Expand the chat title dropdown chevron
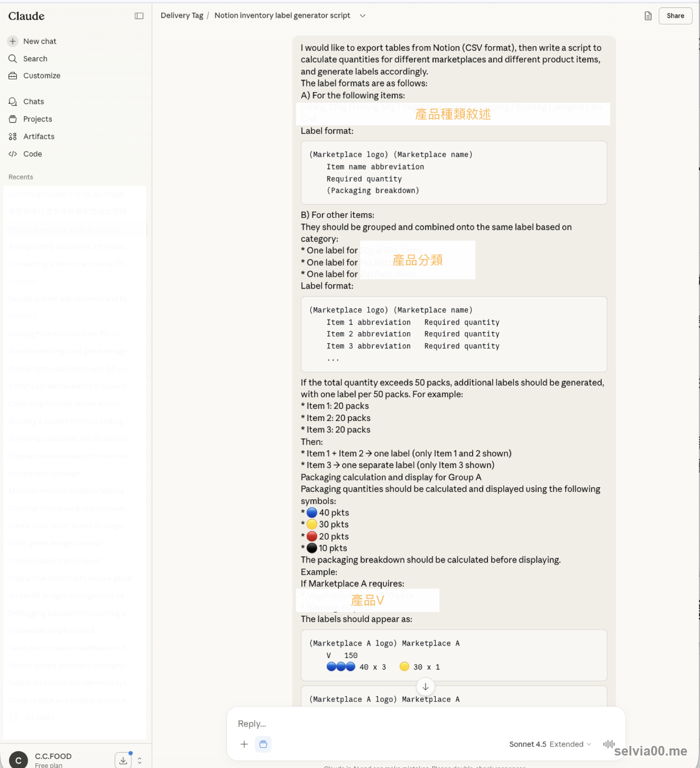700x768 pixels. point(363,16)
